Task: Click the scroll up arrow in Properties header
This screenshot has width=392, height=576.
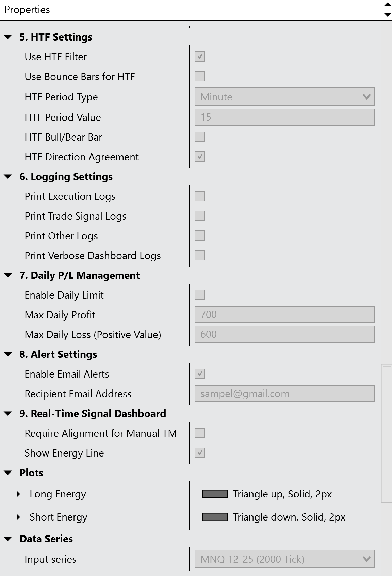Action: point(387,4)
